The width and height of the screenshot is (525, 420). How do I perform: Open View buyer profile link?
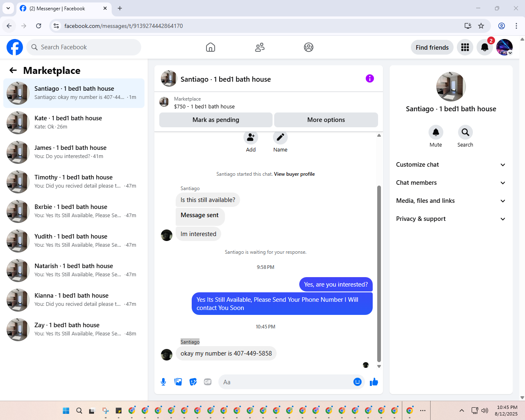[294, 174]
